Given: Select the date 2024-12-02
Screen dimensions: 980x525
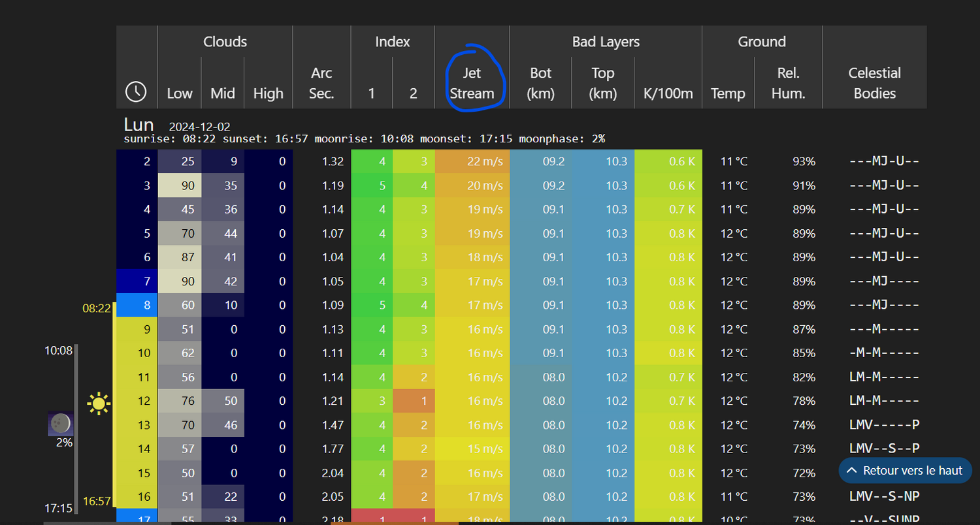Looking at the screenshot, I should click(199, 127).
